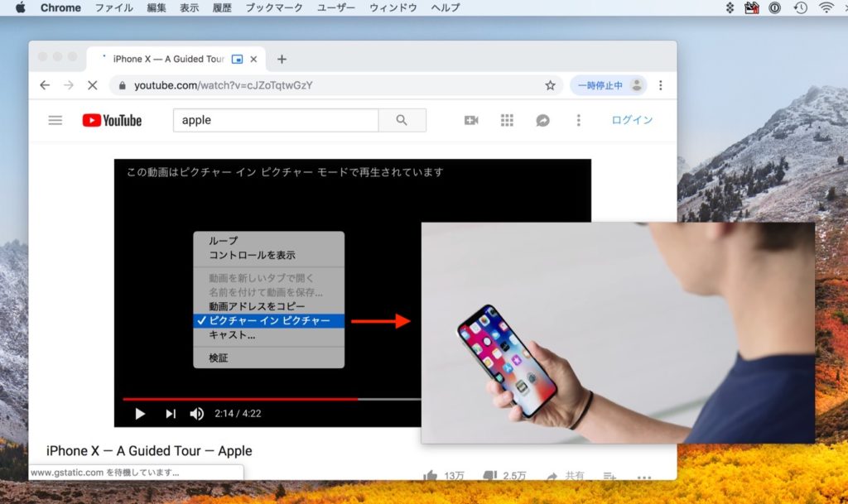Open the YouTube apps grid icon
Image resolution: width=848 pixels, height=504 pixels.
pos(507,120)
